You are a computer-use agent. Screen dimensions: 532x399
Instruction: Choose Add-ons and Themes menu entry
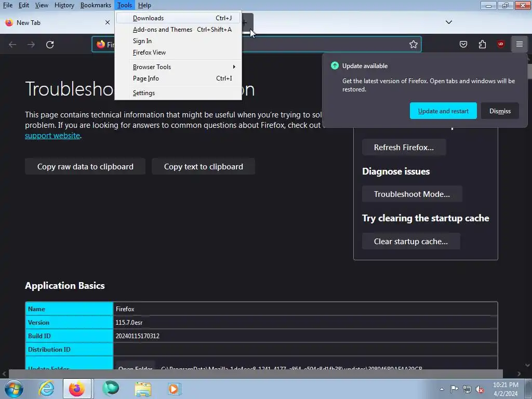[x=178, y=30]
